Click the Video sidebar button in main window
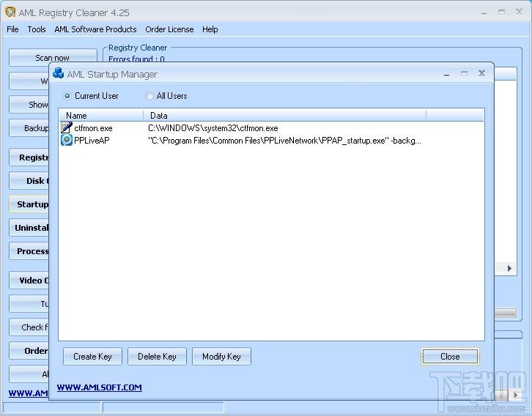The image size is (532, 416). click(x=29, y=281)
